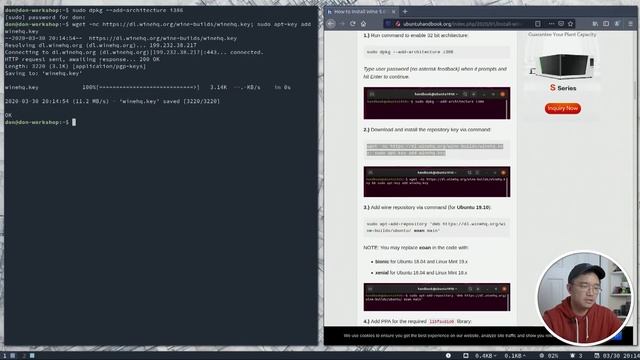Click the 0.1KB network upload indicator

(515, 356)
